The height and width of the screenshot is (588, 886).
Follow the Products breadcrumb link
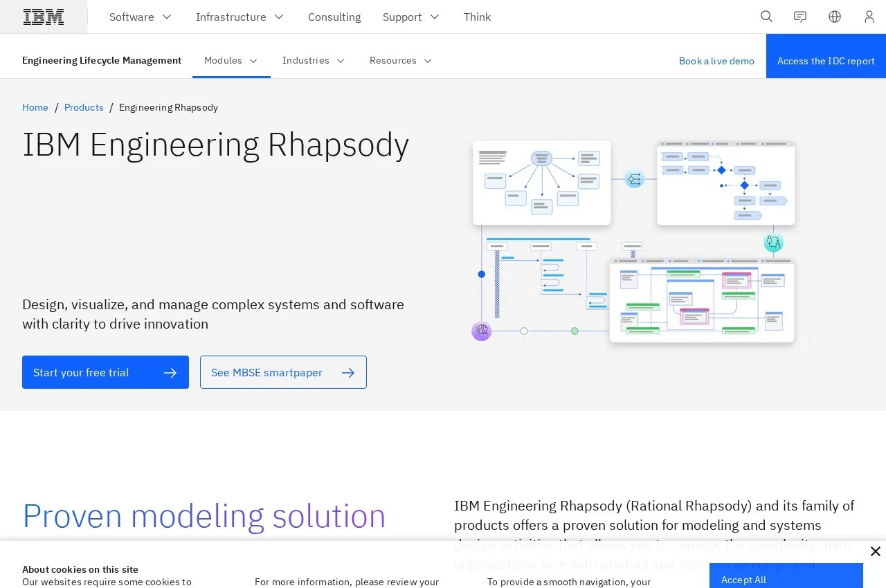pos(84,107)
